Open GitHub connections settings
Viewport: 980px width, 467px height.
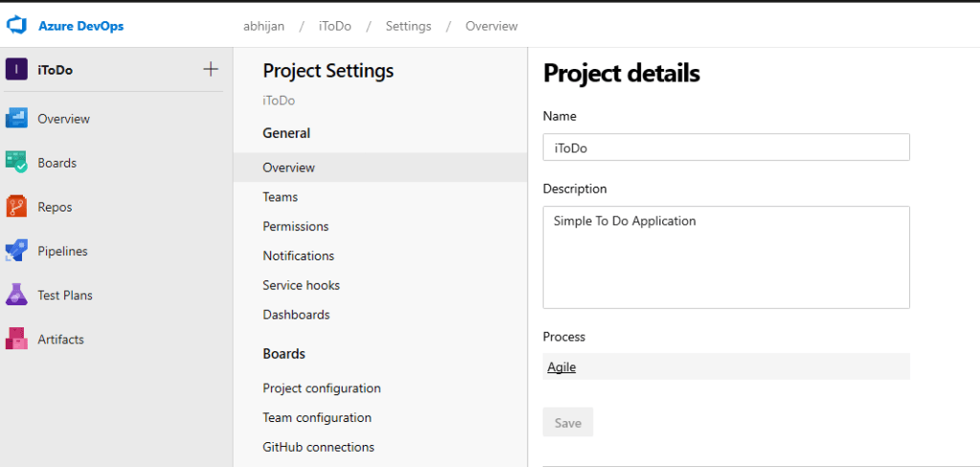pyautogui.click(x=318, y=447)
